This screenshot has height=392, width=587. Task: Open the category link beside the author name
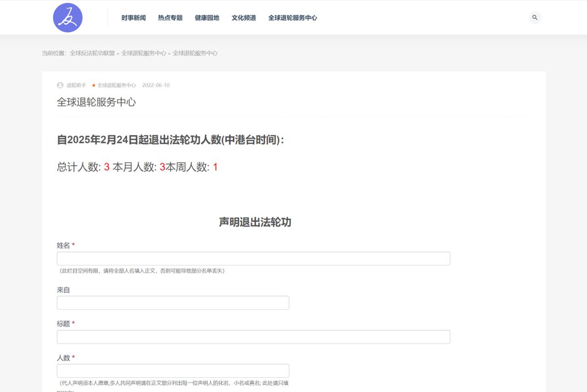(116, 85)
